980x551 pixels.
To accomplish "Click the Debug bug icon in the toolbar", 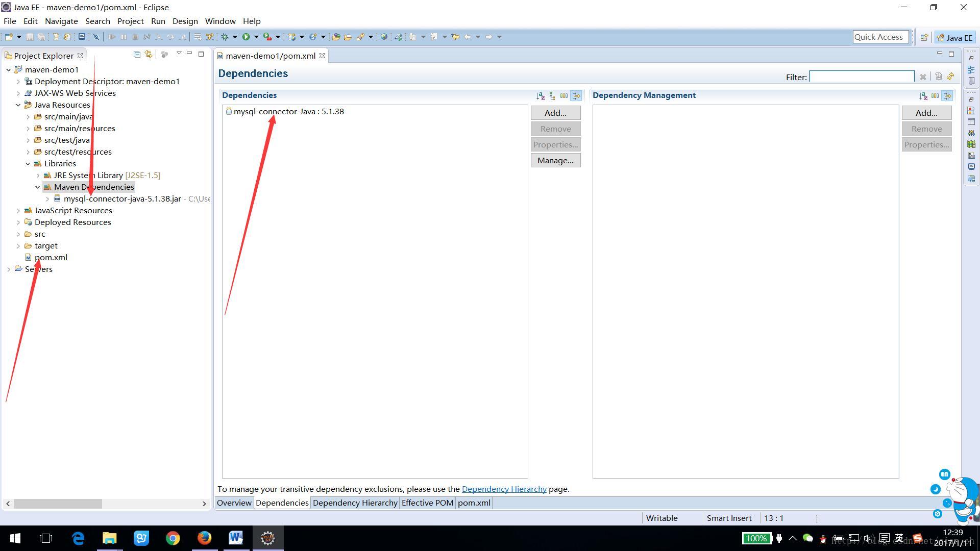I will tap(225, 37).
